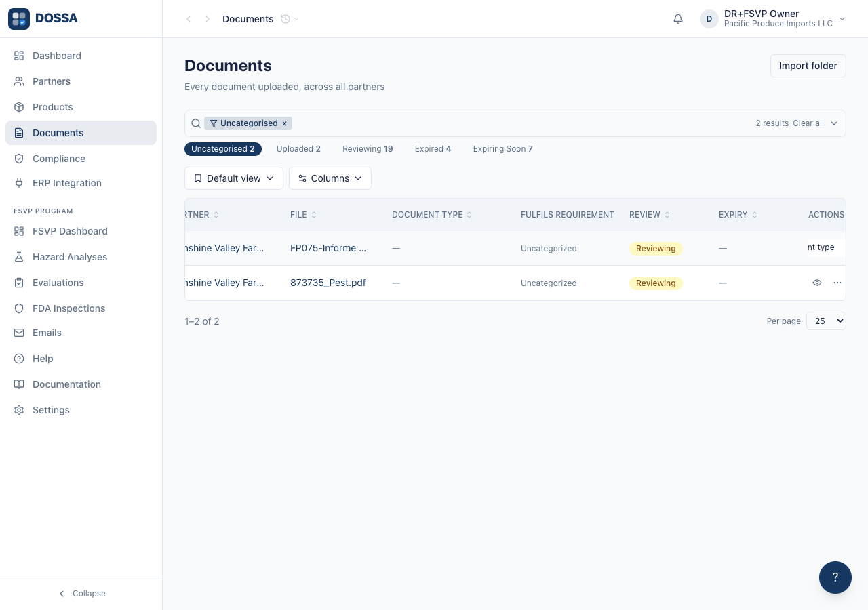This screenshot has width=868, height=610.
Task: Sort by the File column
Action: (x=304, y=215)
